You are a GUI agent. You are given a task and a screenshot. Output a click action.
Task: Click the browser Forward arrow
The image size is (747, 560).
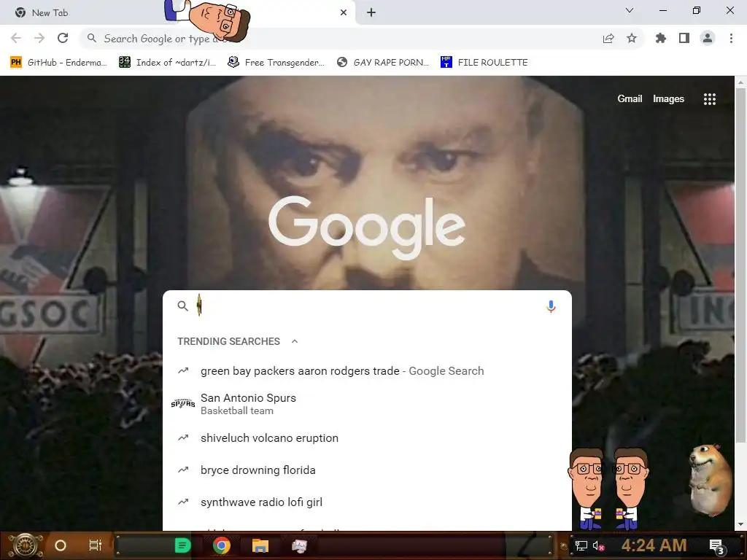39,38
